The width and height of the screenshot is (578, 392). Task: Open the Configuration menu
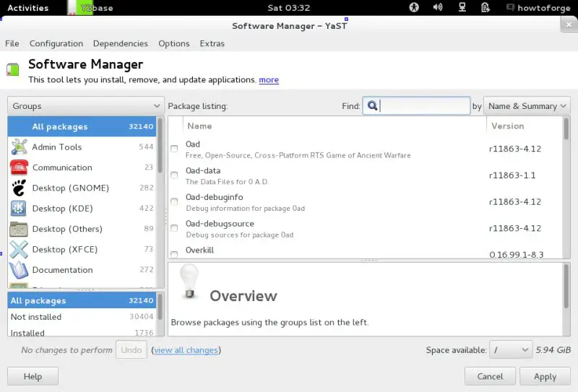click(x=56, y=43)
